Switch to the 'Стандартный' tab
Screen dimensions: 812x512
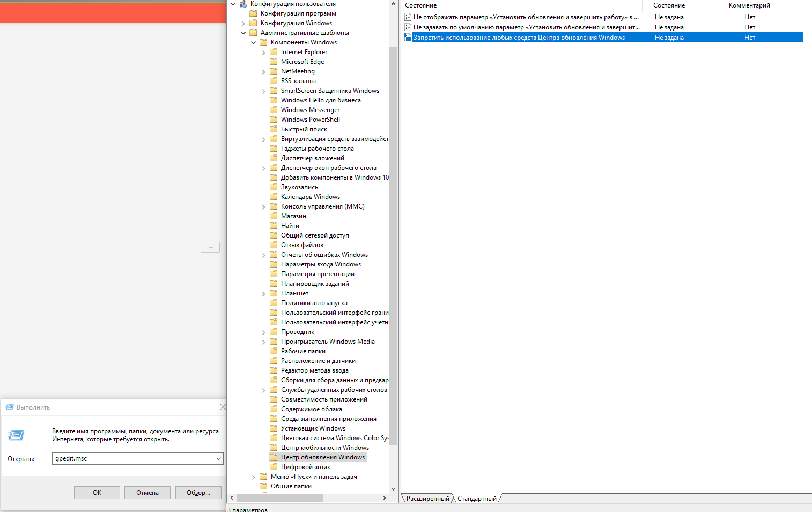point(476,499)
